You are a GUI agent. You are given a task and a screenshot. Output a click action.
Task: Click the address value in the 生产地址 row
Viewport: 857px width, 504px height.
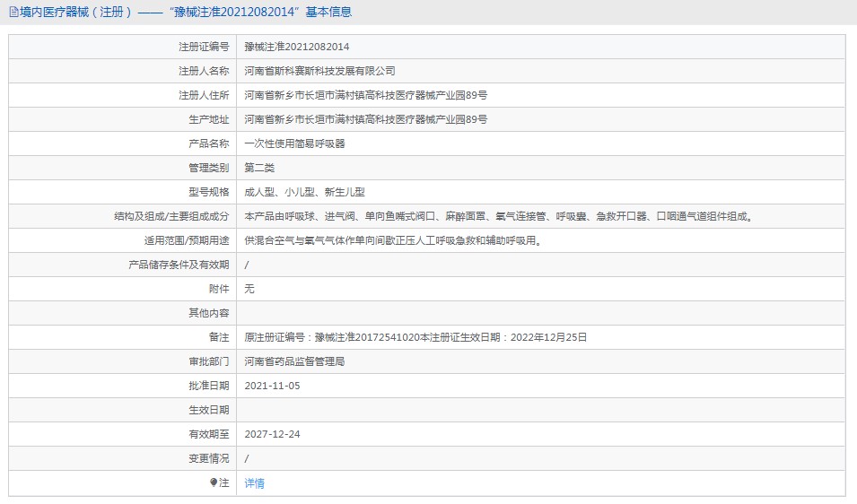(365, 119)
